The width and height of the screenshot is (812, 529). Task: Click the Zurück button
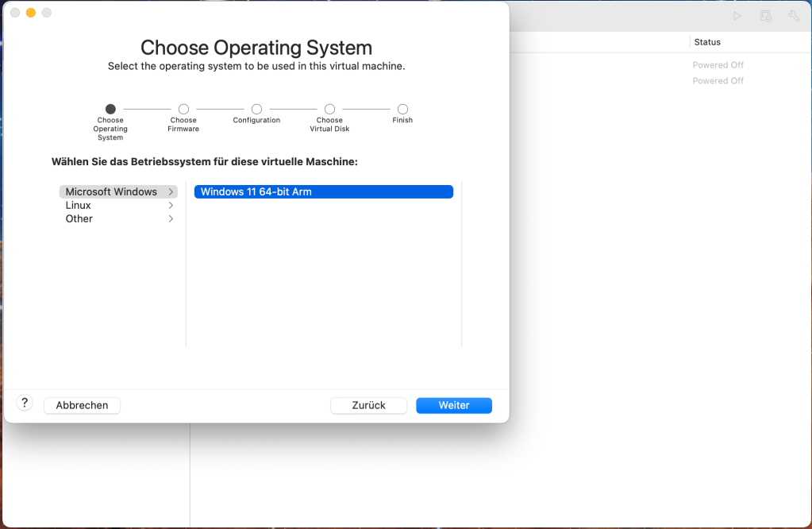point(368,405)
